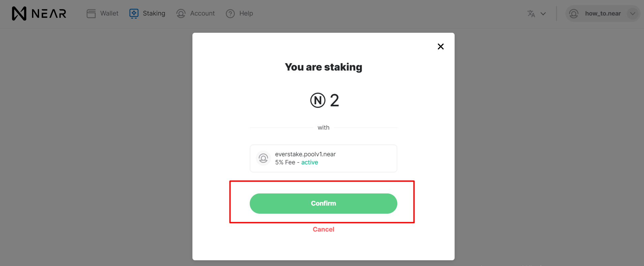Select the Wallet icon in the navbar

91,14
